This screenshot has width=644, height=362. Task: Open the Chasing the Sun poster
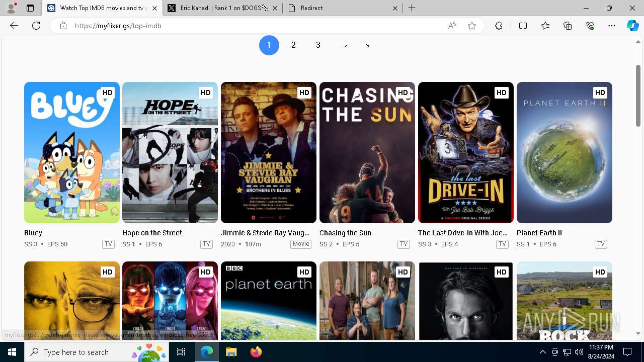point(367,152)
